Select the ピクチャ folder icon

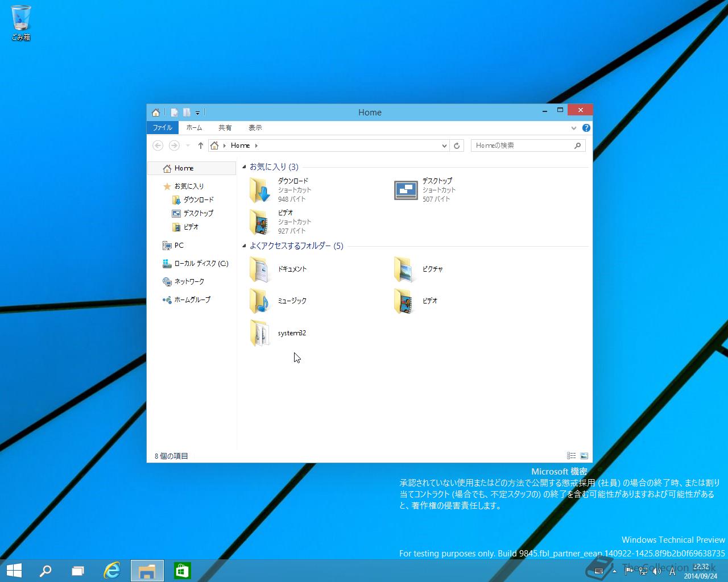point(404,269)
